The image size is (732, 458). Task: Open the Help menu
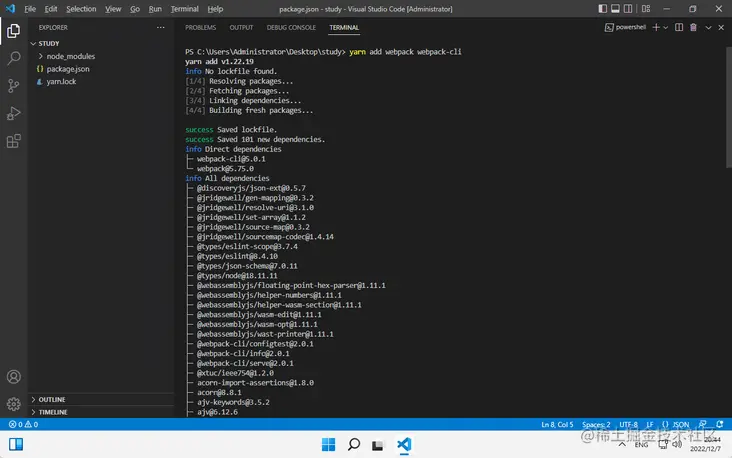coord(215,9)
